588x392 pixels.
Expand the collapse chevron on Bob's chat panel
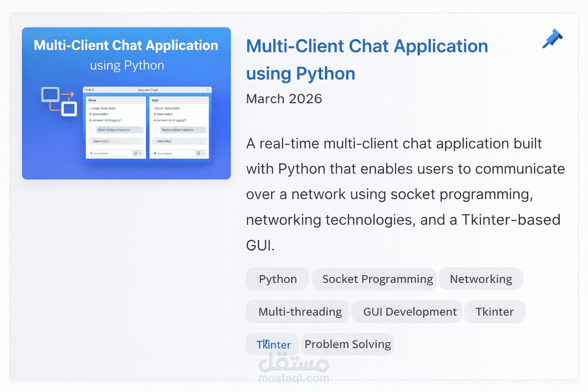206,100
